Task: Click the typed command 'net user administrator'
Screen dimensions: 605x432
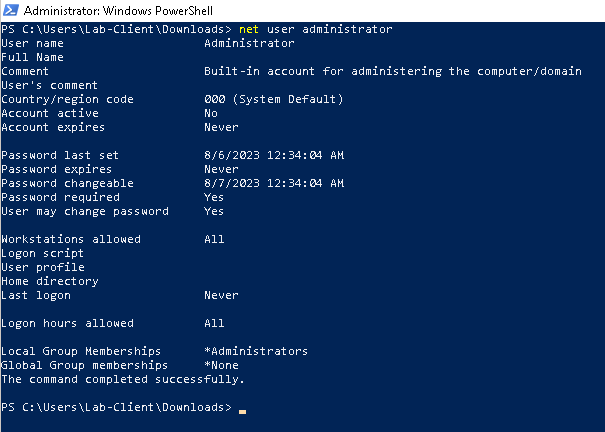Action: [316, 29]
